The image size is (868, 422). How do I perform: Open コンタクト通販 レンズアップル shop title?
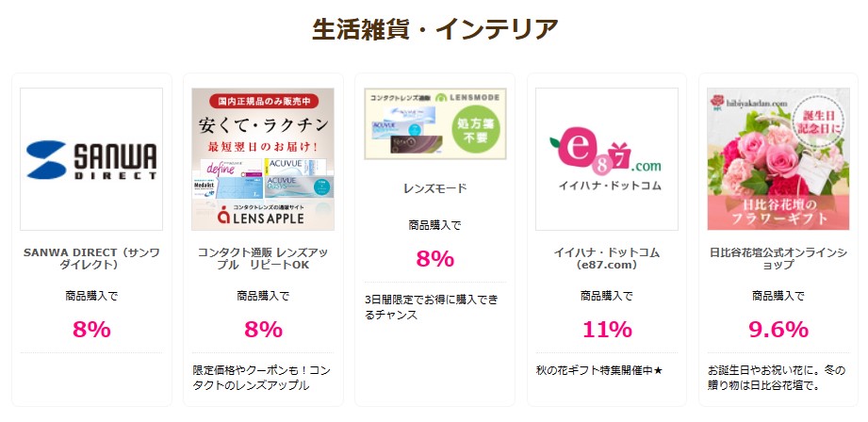click(263, 258)
